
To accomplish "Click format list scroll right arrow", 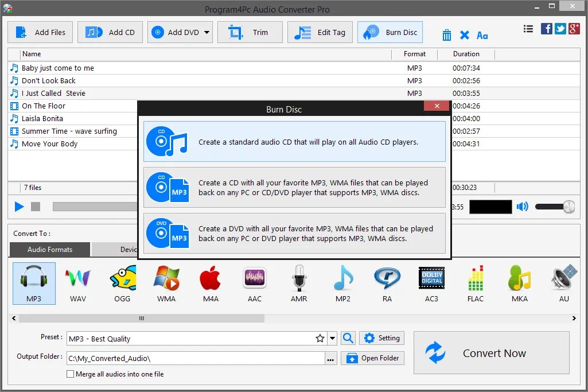I will pos(574,318).
